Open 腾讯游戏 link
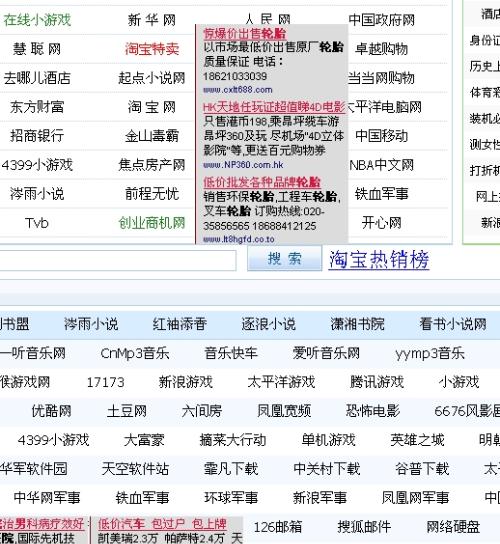The width and height of the screenshot is (500, 544). pyautogui.click(x=377, y=382)
